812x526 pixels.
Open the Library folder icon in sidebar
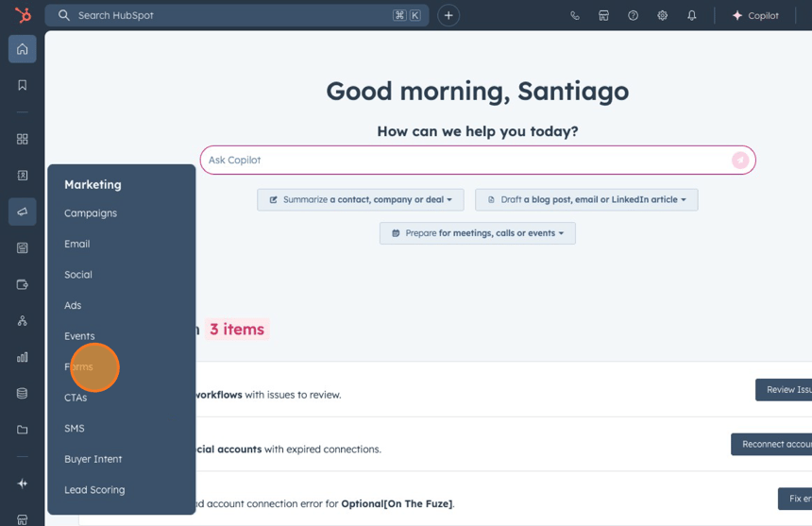23,430
